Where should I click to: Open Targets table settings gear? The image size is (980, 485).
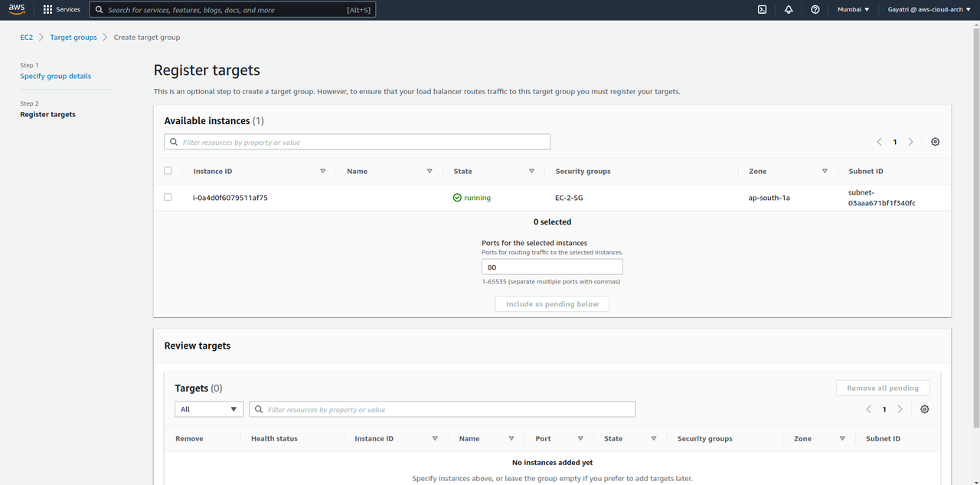coord(925,409)
